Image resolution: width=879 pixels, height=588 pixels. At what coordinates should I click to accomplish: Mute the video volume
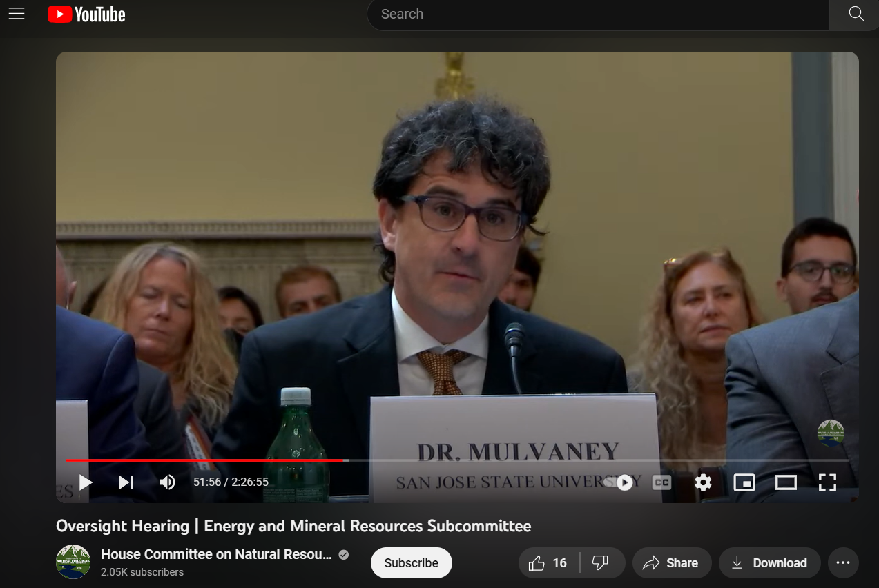167,482
